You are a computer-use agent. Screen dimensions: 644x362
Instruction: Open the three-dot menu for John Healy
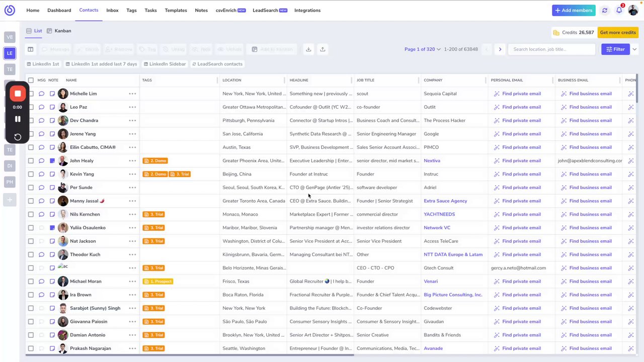[x=132, y=161]
